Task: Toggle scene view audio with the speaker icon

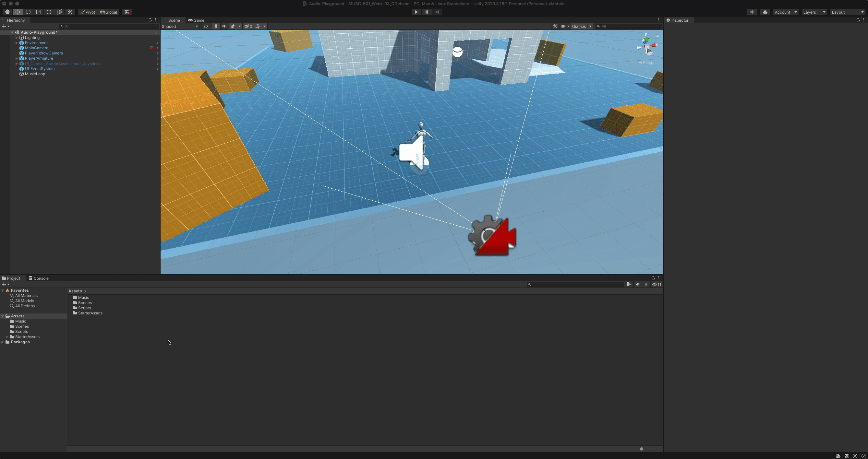Action: tap(224, 26)
